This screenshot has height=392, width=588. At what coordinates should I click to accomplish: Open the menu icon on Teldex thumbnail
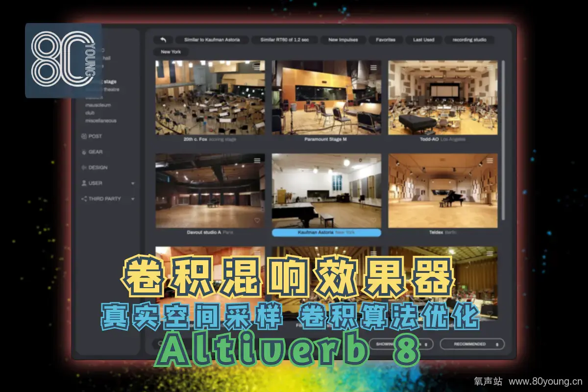(490, 160)
